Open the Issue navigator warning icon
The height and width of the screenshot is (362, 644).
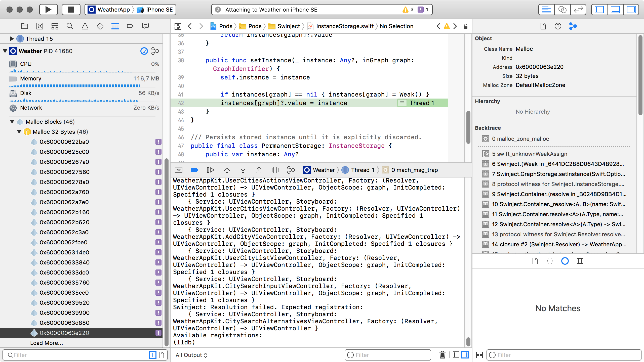pyautogui.click(x=85, y=26)
